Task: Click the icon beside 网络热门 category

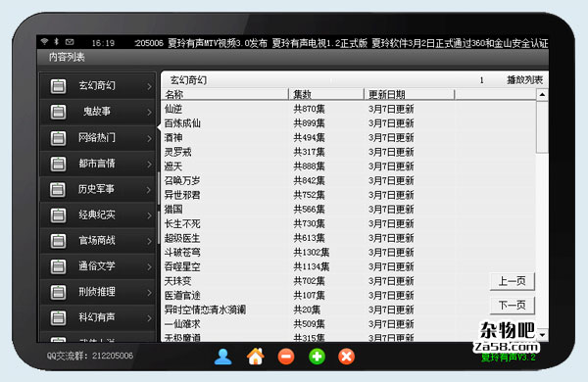Action: [58, 138]
